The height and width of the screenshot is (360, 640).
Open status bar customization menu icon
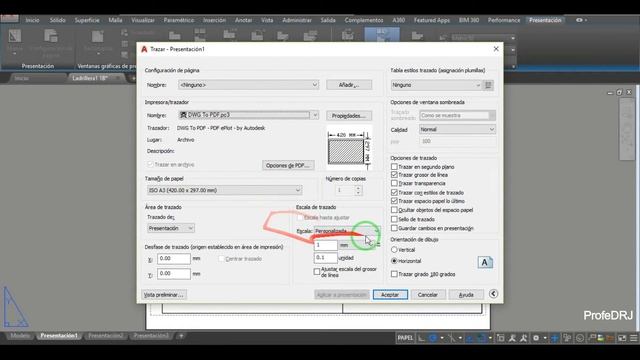633,338
